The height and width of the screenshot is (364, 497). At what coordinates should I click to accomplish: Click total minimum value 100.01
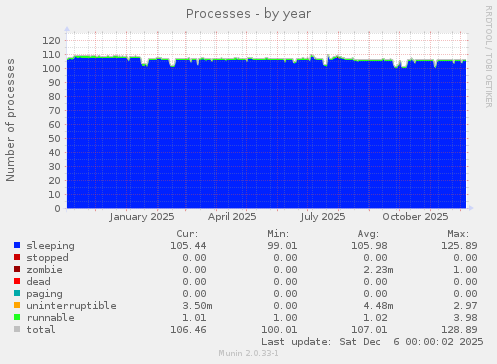(279, 330)
